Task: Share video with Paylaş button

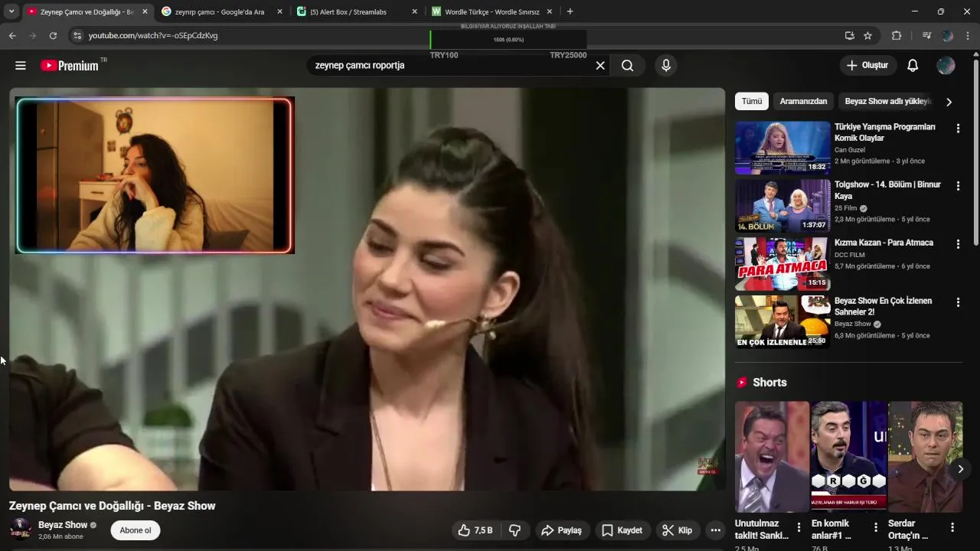Action: pos(561,530)
